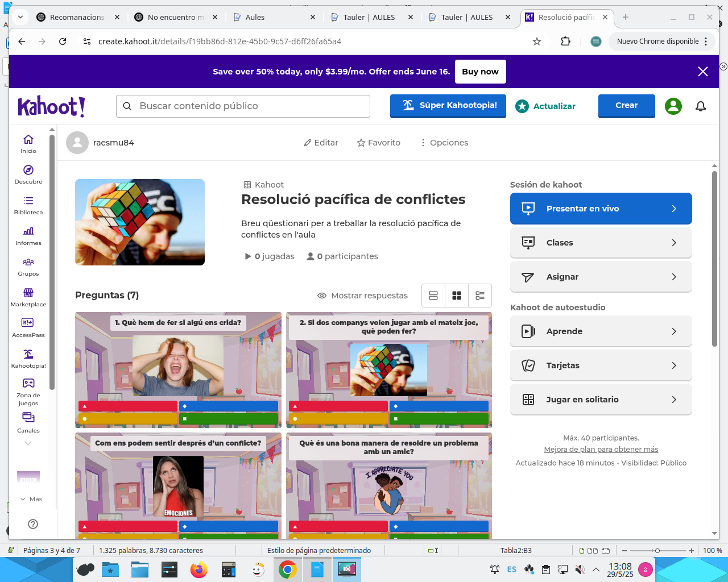The width and height of the screenshot is (728, 582).
Task: Open AccessPass in the sidebar
Action: 28,329
